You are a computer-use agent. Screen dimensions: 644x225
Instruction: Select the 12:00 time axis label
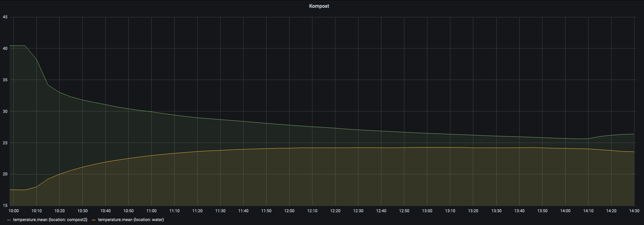(x=289, y=211)
